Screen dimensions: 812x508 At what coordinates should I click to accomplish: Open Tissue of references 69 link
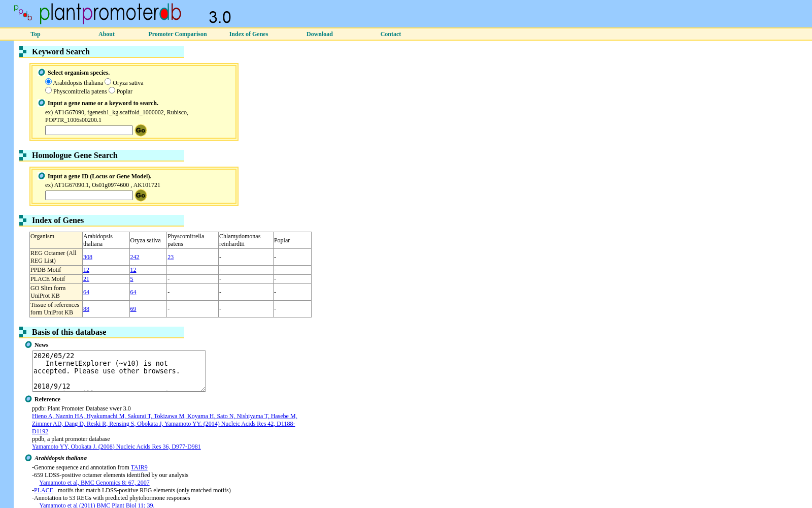(x=133, y=309)
